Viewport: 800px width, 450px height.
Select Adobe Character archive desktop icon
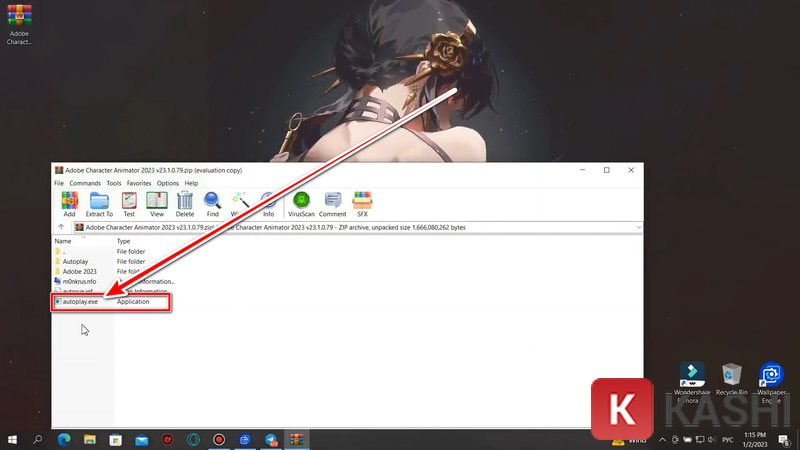[x=19, y=24]
